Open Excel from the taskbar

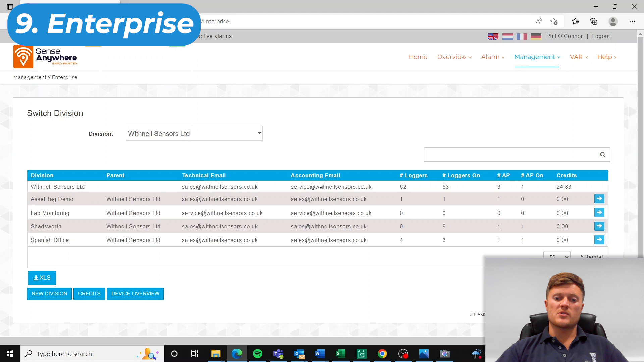point(341,354)
